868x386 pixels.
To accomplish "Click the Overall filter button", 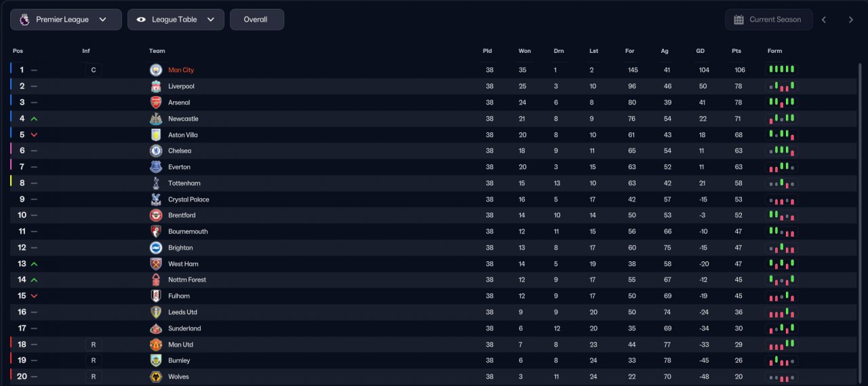I will 256,20.
